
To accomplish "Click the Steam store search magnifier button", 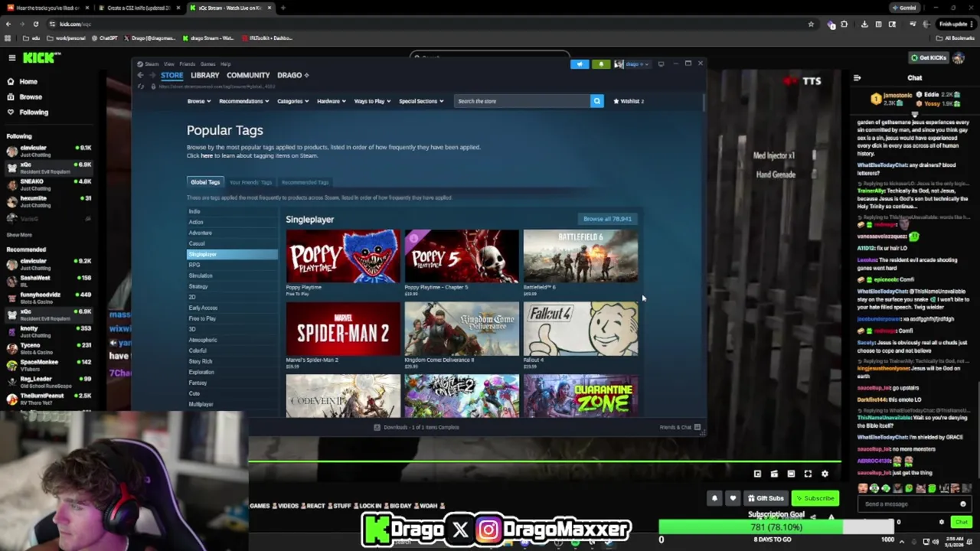I will 596,101.
